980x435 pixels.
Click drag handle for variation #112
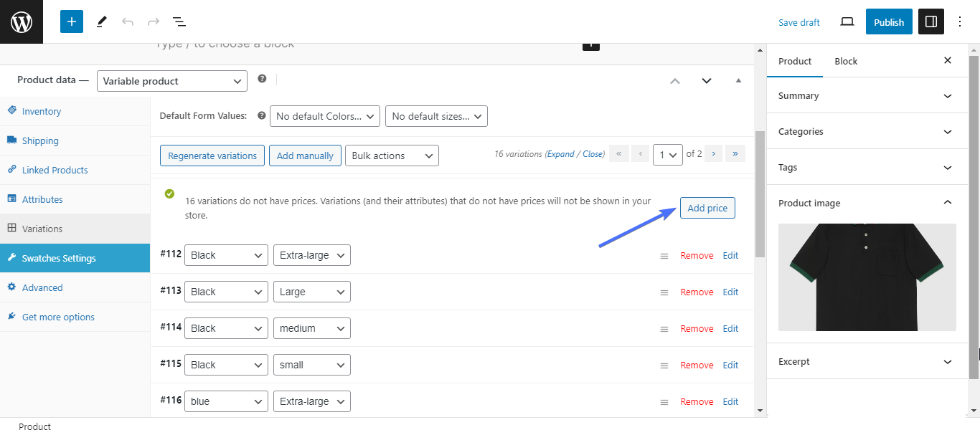(664, 256)
